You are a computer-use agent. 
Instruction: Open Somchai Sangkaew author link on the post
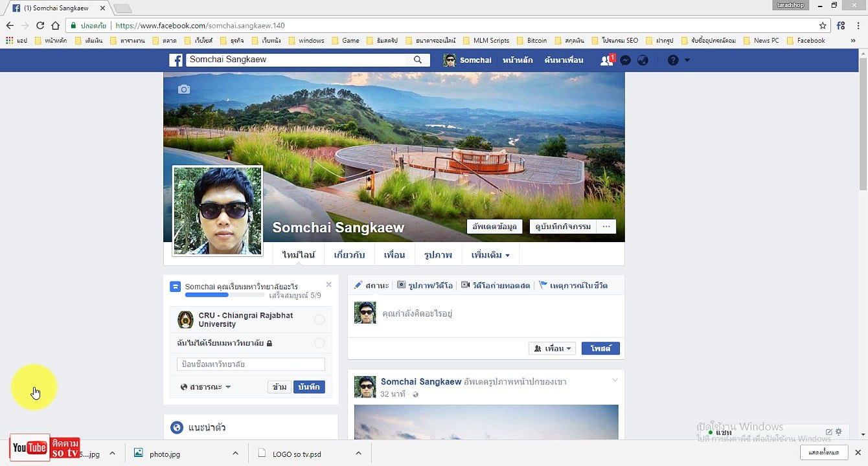coord(421,382)
